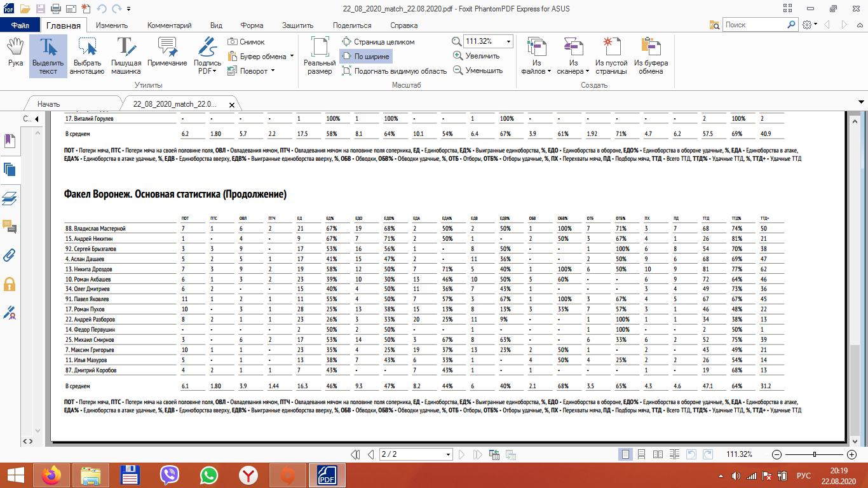Image resolution: width=868 pixels, height=488 pixels.
Task: Open the Файл menu
Action: click(20, 25)
